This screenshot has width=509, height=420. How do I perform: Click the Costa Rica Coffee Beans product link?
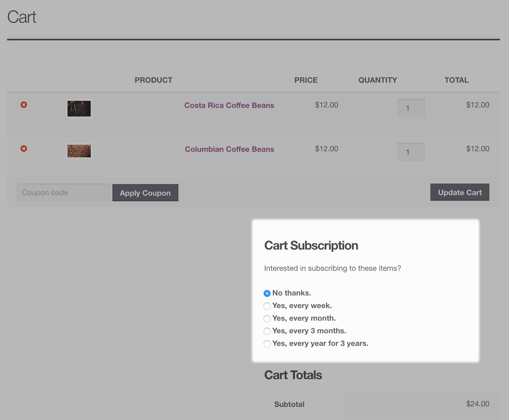tap(229, 104)
